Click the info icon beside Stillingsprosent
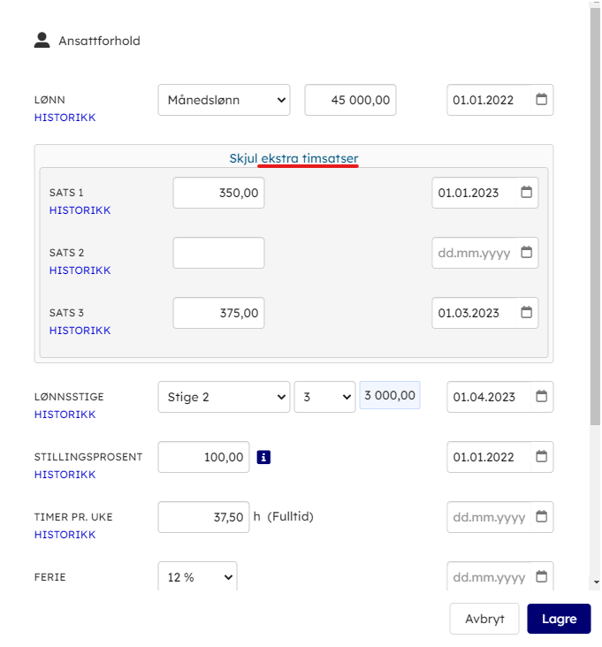The height and width of the screenshot is (647, 602). tap(264, 457)
